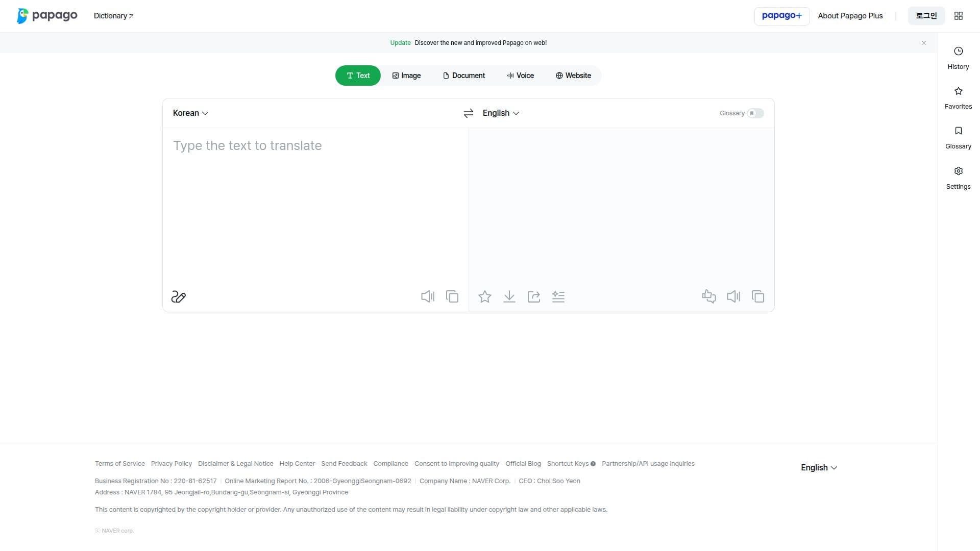Open the handwriting input tool

(x=178, y=296)
